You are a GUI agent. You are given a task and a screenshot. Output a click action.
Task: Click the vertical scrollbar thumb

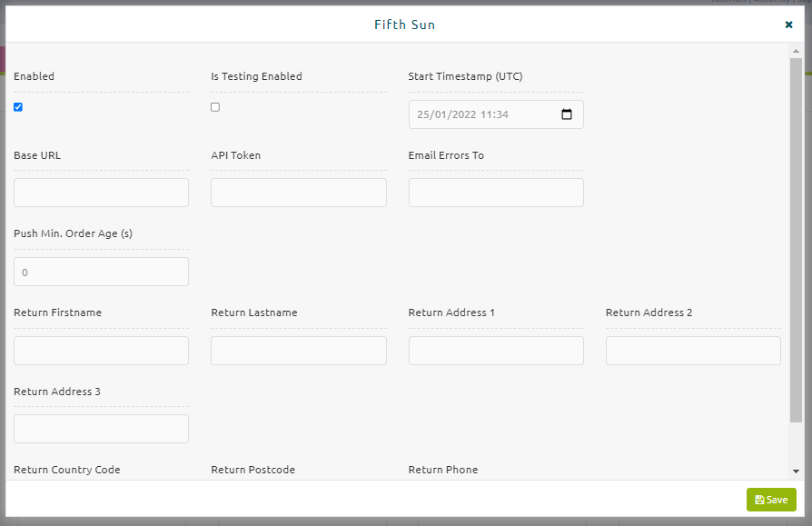pyautogui.click(x=796, y=240)
